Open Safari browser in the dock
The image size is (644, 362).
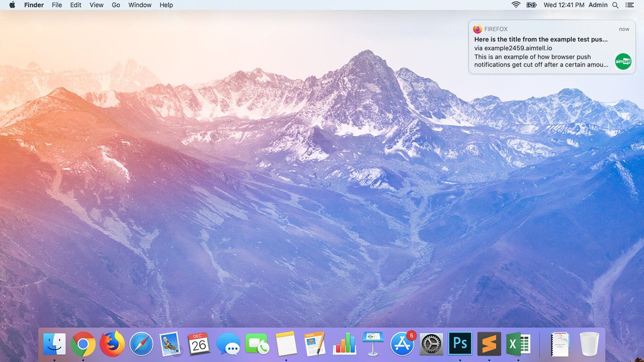(141, 344)
